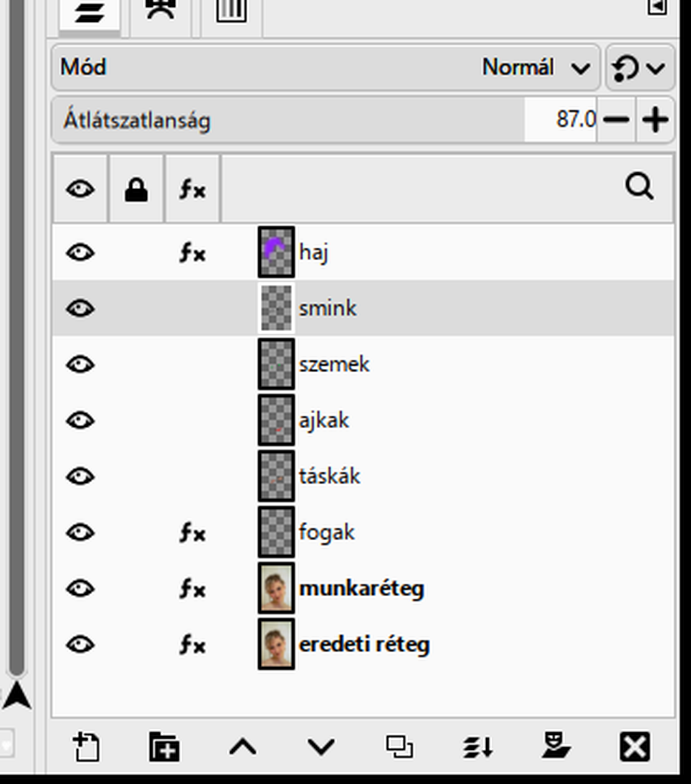Open filter effects of the munkaréteg layer
Viewport: 691px width, 784px height.
(x=192, y=589)
